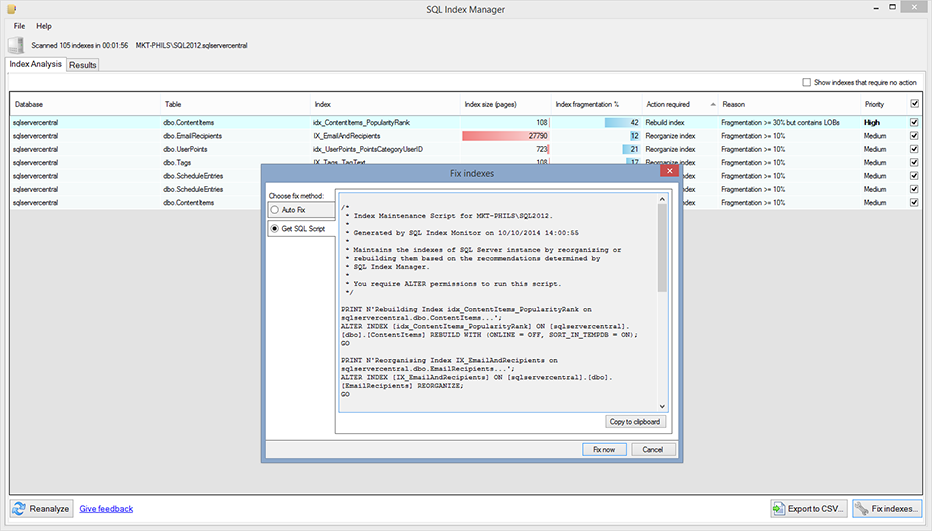Click the Export to CSV icon
The width and height of the screenshot is (932, 531).
[x=779, y=508]
